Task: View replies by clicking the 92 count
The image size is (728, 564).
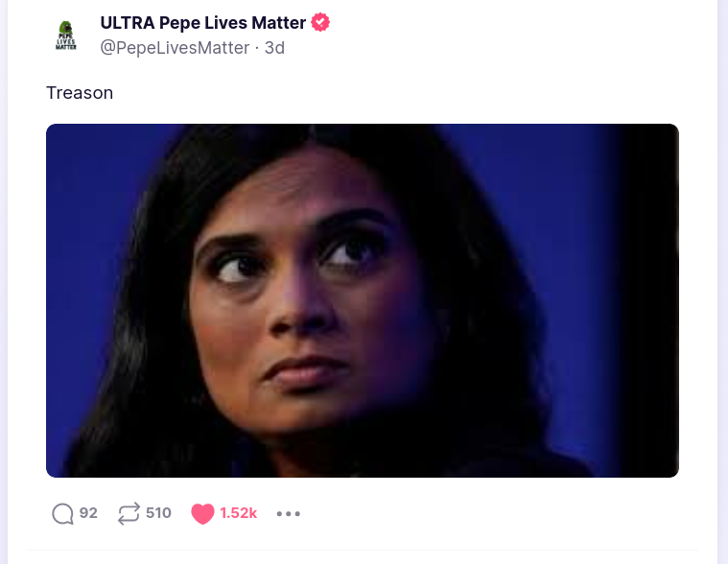Action: click(x=88, y=513)
